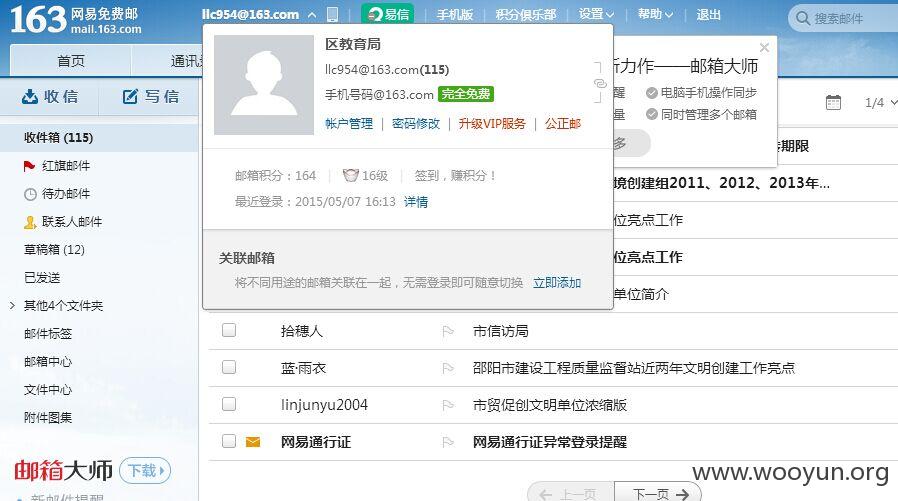Screen dimensions: 898x501
Task: Open the 手机版 top menu item
Action: click(455, 15)
